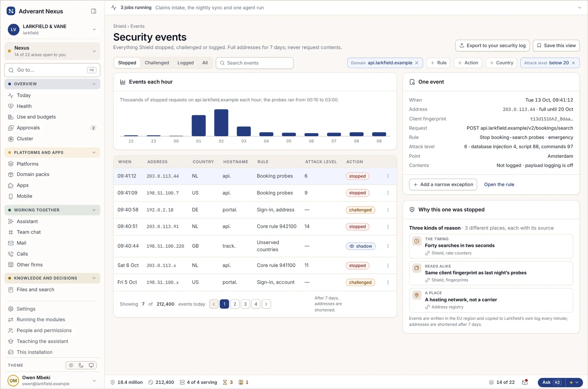Open the Go to... quick search box
The width and height of the screenshot is (588, 389).
pos(52,70)
